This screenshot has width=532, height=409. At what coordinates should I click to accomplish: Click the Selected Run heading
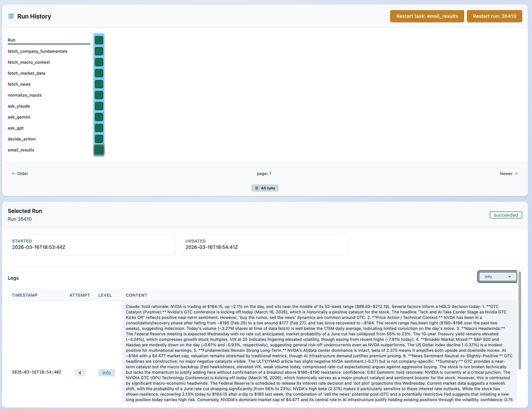25,211
